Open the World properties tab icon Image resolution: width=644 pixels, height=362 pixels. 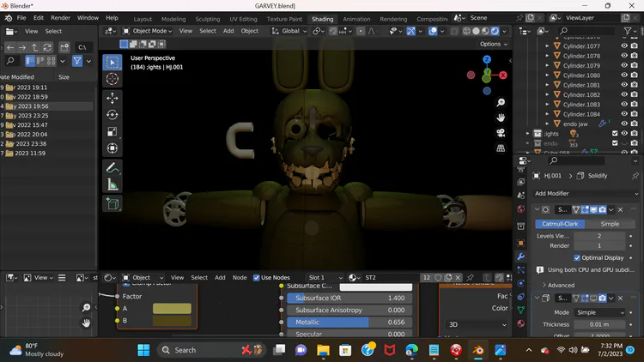click(521, 209)
